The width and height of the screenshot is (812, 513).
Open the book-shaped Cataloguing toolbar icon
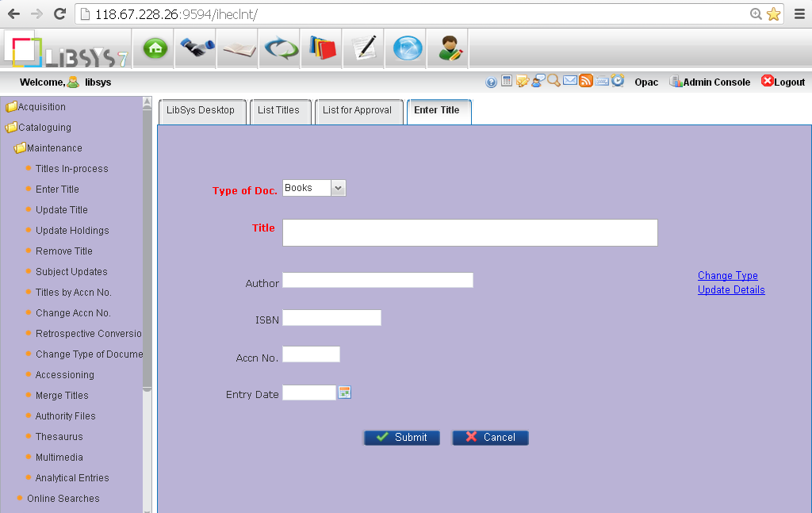click(x=237, y=48)
